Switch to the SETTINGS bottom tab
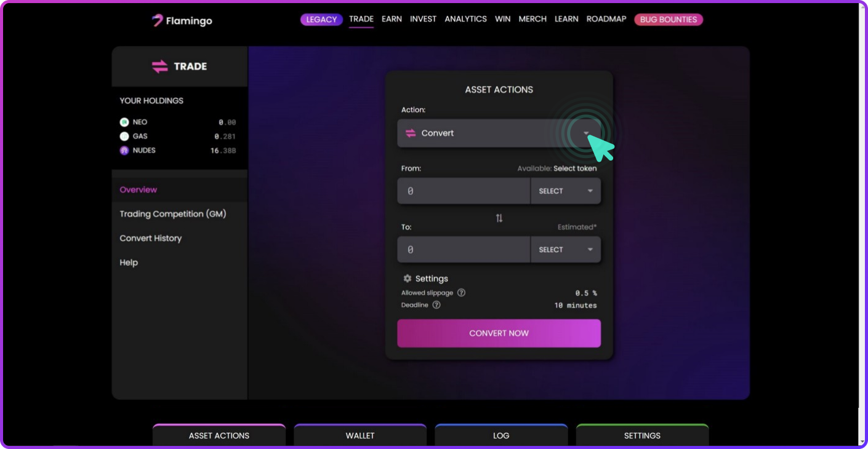The width and height of the screenshot is (868, 449). click(642, 435)
